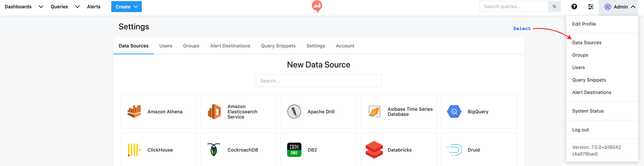Open Edit Profile from the admin menu
The width and height of the screenshot is (644, 166).
click(x=584, y=24)
